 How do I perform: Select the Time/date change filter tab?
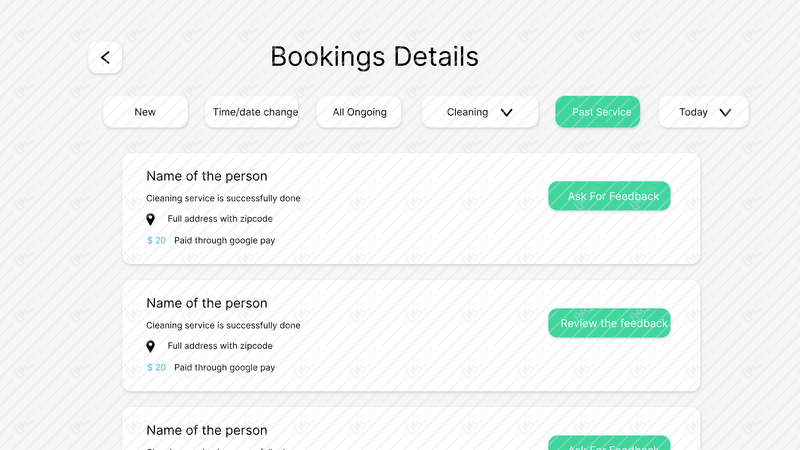tap(252, 112)
